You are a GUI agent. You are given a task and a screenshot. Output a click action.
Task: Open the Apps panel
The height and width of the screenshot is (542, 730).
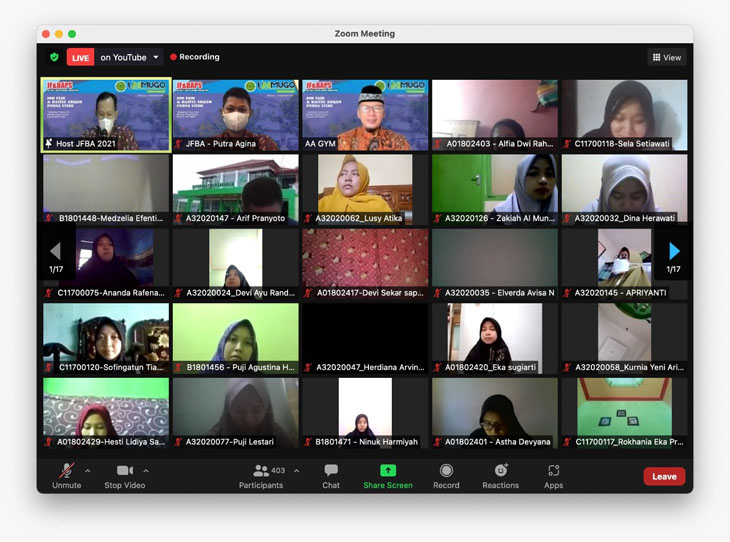(x=553, y=470)
